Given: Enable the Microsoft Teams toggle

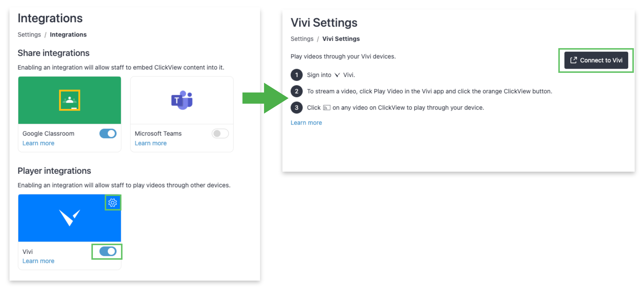Looking at the screenshot, I should click(220, 133).
